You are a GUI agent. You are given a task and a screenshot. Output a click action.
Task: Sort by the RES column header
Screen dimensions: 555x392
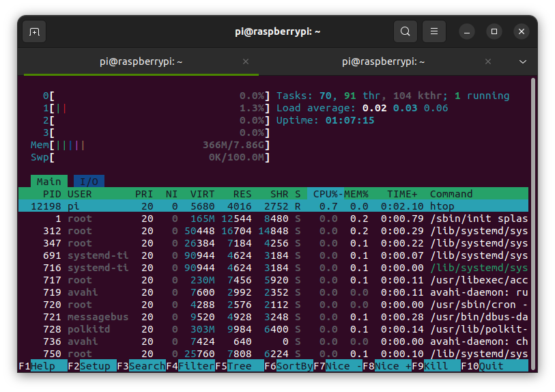[242, 194]
